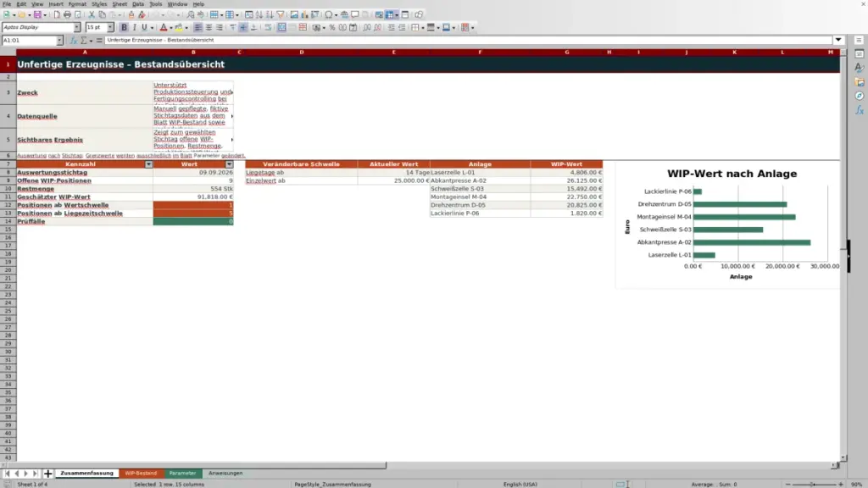Toggle Align Left for the cell
The height and width of the screenshot is (488, 868).
coord(198,28)
